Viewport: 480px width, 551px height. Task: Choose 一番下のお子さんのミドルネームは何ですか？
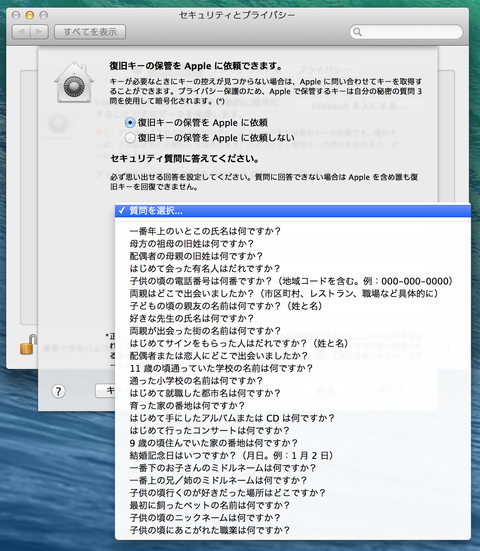coord(293,468)
